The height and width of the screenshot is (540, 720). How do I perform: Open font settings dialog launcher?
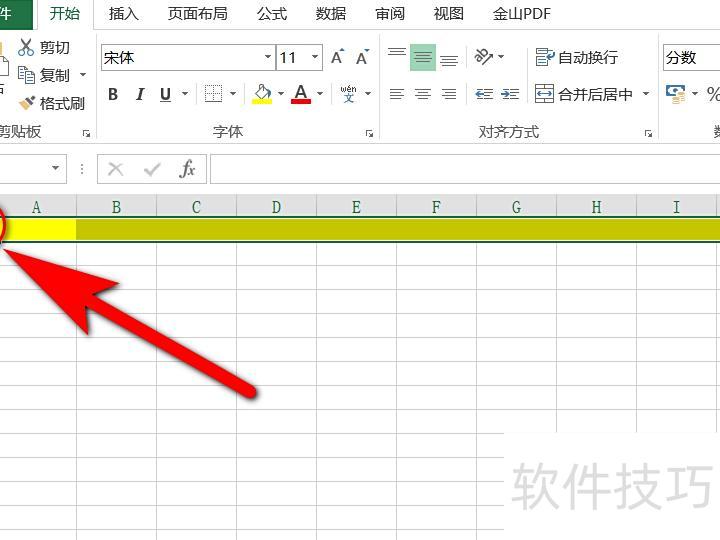coord(369,134)
